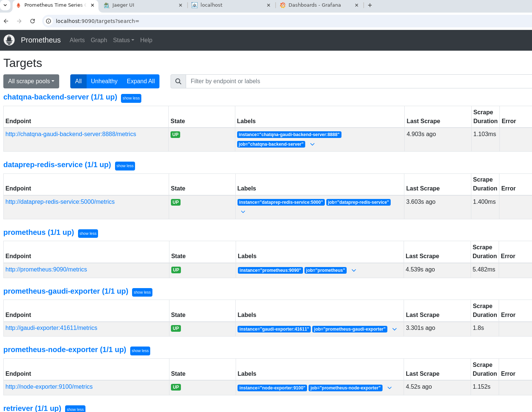Click prometheus-node-exporter (1/1 up) heading

[65, 350]
